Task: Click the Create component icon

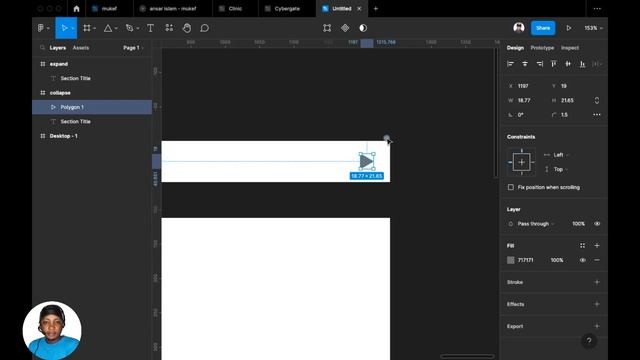Action: point(345,28)
